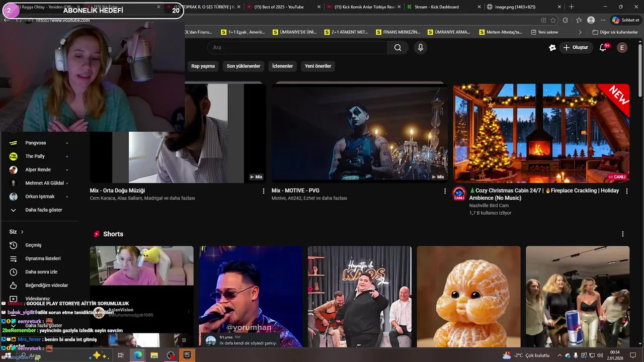Image resolution: width=644 pixels, height=362 pixels.
Task: Open Yeni sekme bookmark
Action: pos(544,32)
